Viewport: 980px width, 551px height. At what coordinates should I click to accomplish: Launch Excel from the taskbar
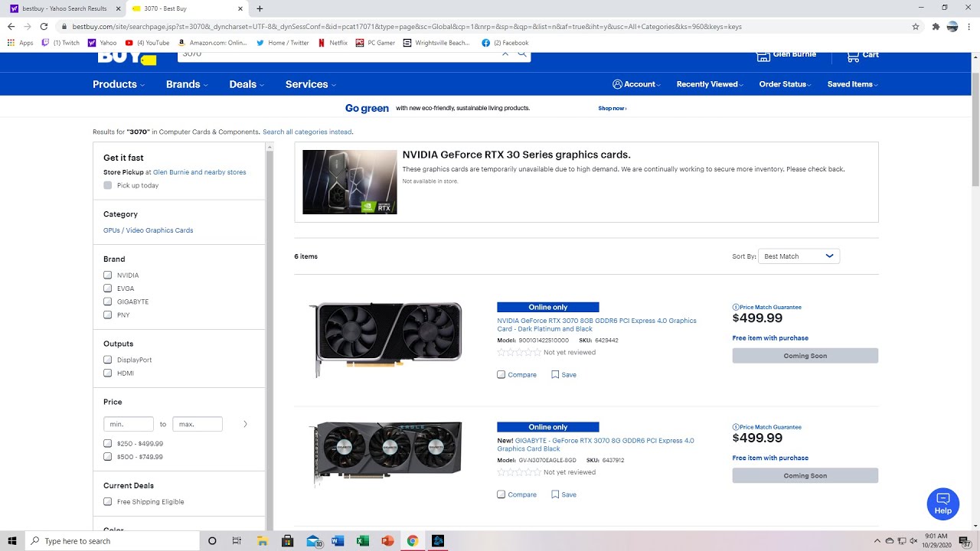click(363, 541)
